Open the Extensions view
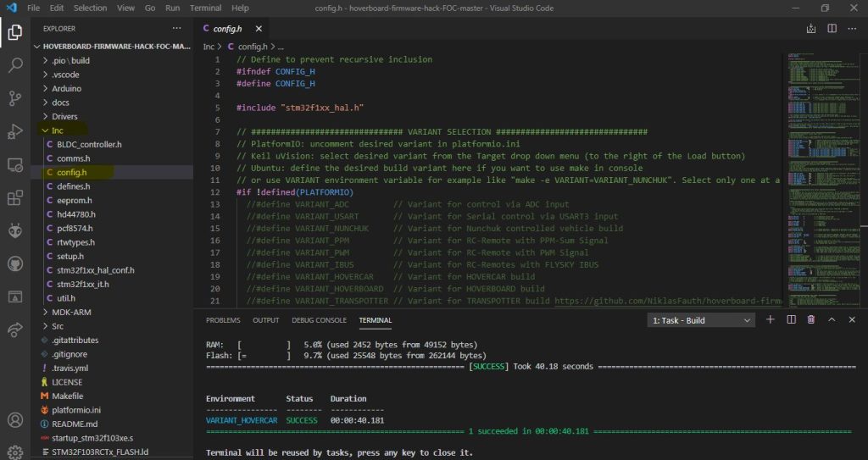The width and height of the screenshot is (868, 460). [x=15, y=198]
